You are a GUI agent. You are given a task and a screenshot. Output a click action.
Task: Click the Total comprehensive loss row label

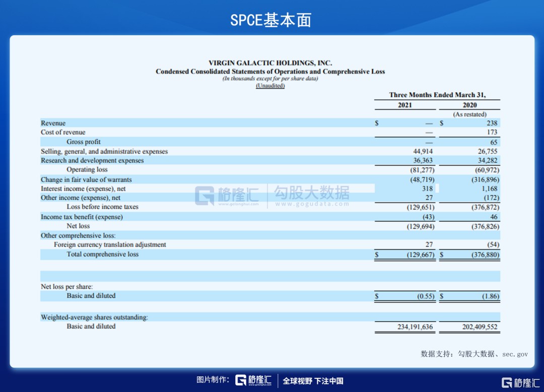coord(102,254)
